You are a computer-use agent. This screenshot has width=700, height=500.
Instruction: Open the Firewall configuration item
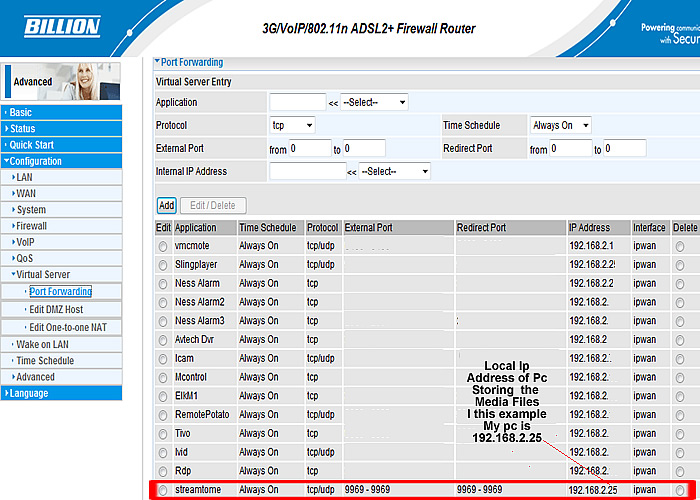(x=62, y=226)
